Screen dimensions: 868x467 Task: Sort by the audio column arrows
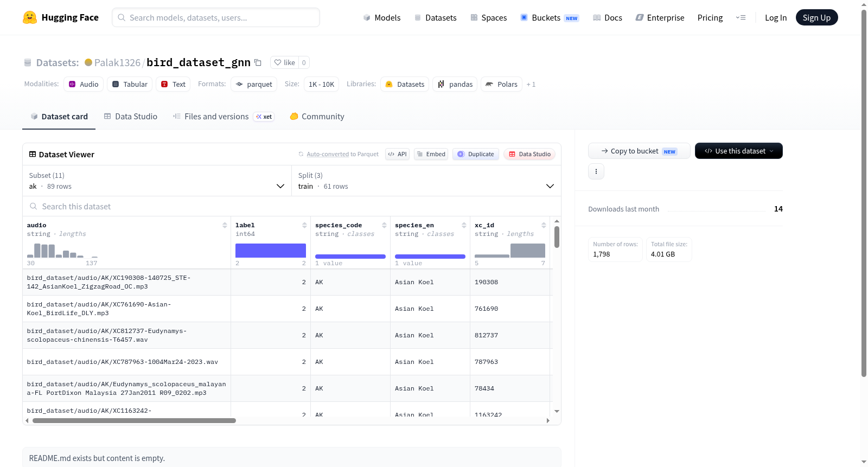tap(225, 225)
